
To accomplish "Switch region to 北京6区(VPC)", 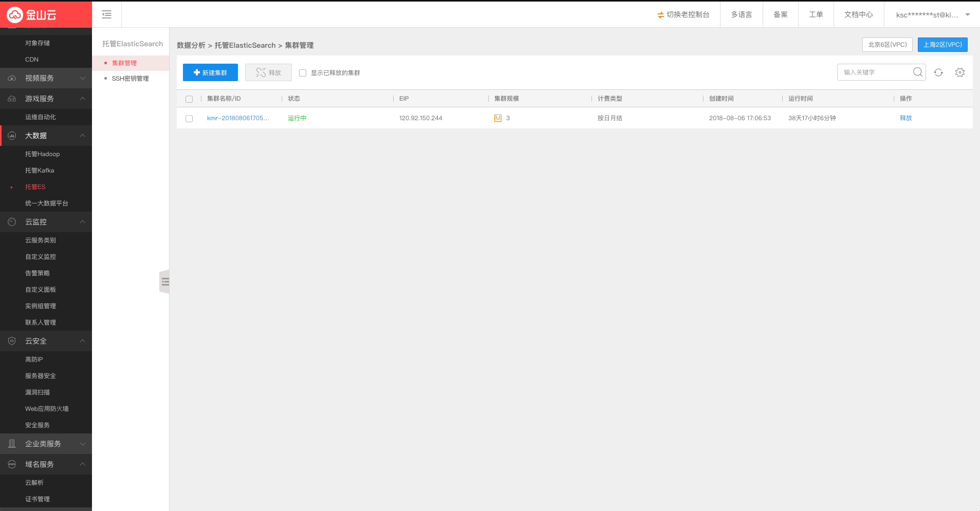I will click(x=887, y=45).
